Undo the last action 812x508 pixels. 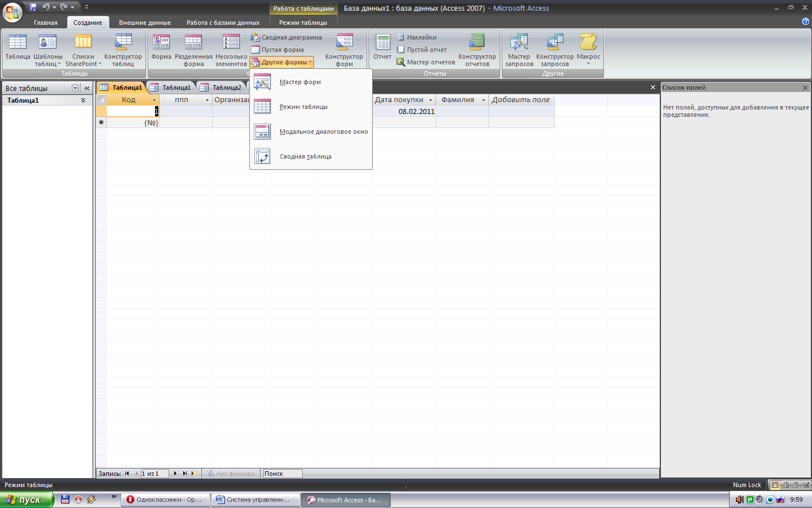pos(46,7)
